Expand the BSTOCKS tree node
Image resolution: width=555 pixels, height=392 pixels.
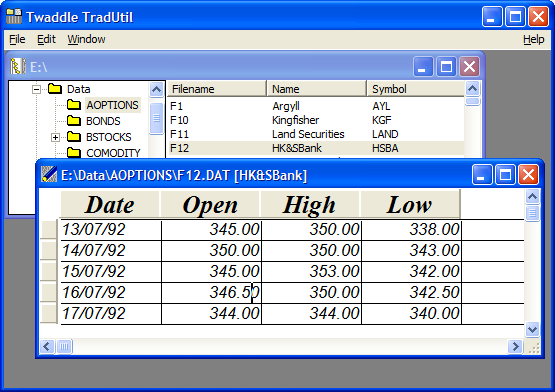55,137
